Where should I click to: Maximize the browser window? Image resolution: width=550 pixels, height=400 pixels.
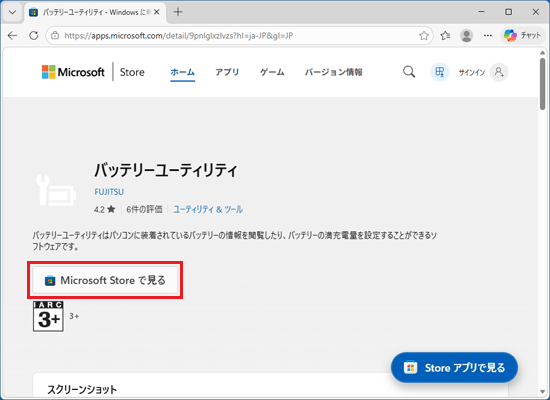(x=509, y=12)
